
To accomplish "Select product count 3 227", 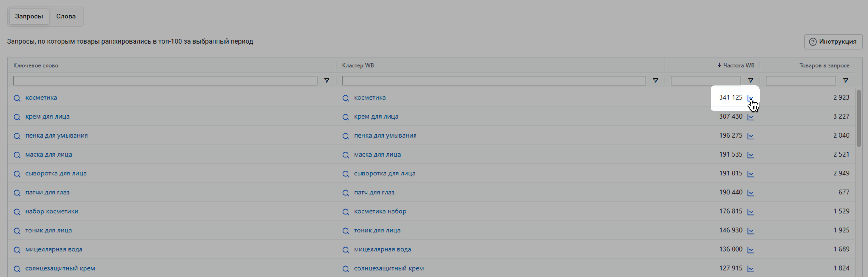I will (x=841, y=116).
